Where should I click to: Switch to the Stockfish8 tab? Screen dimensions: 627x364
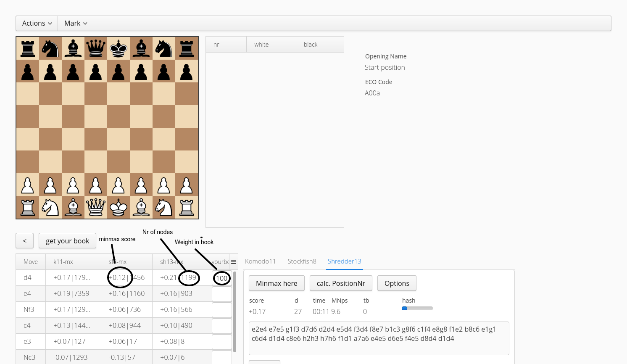pos(302,261)
